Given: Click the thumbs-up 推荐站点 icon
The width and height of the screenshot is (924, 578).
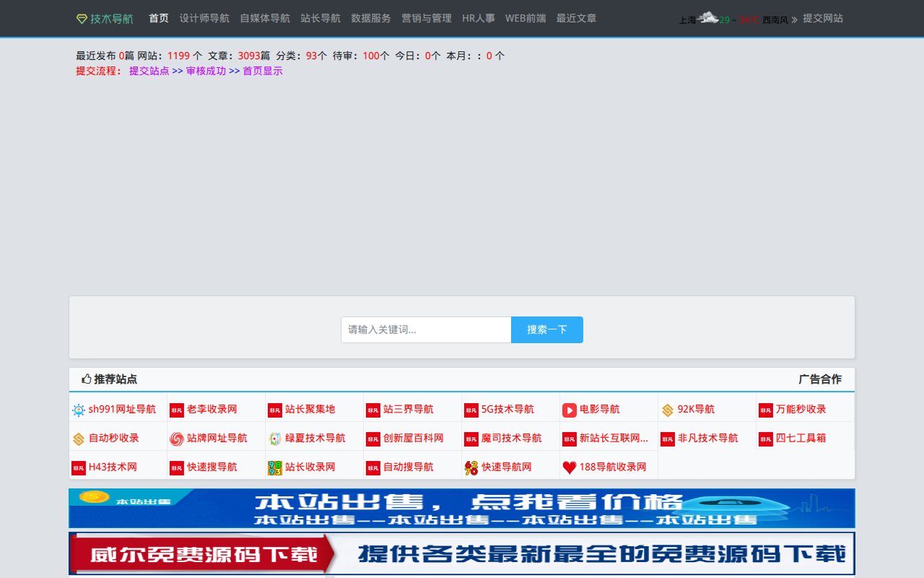Looking at the screenshot, I should point(87,379).
